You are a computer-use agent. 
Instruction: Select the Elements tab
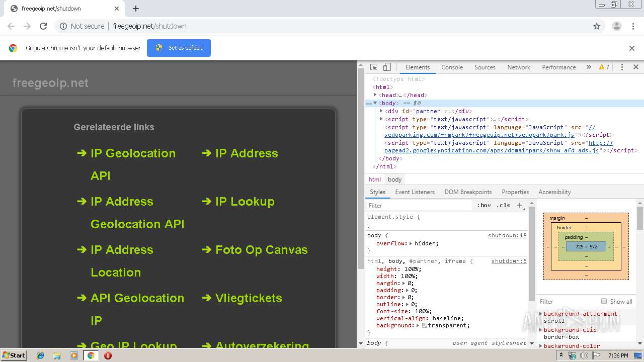418,67
